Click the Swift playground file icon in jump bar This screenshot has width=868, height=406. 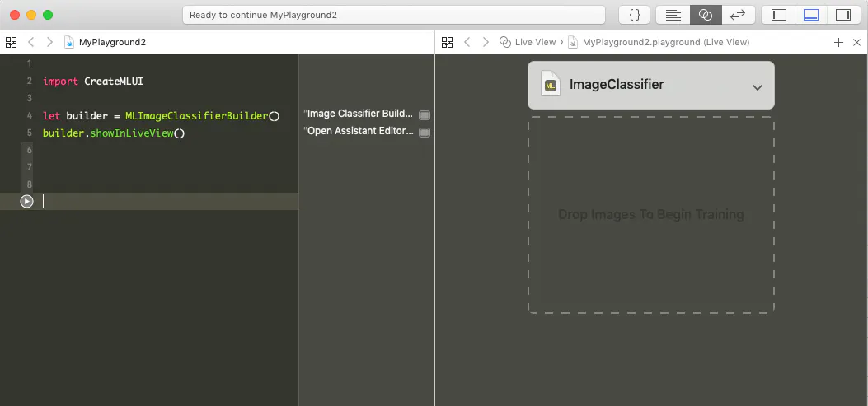click(x=69, y=42)
